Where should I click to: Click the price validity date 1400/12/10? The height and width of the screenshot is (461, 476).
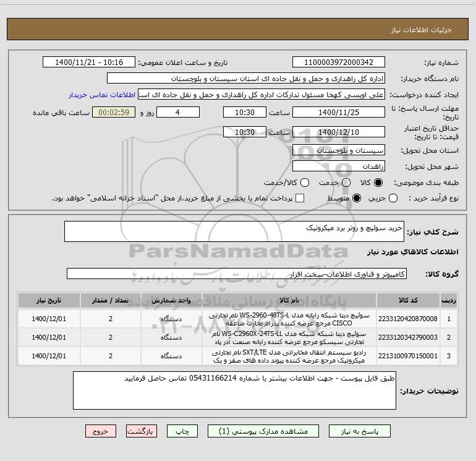point(339,132)
